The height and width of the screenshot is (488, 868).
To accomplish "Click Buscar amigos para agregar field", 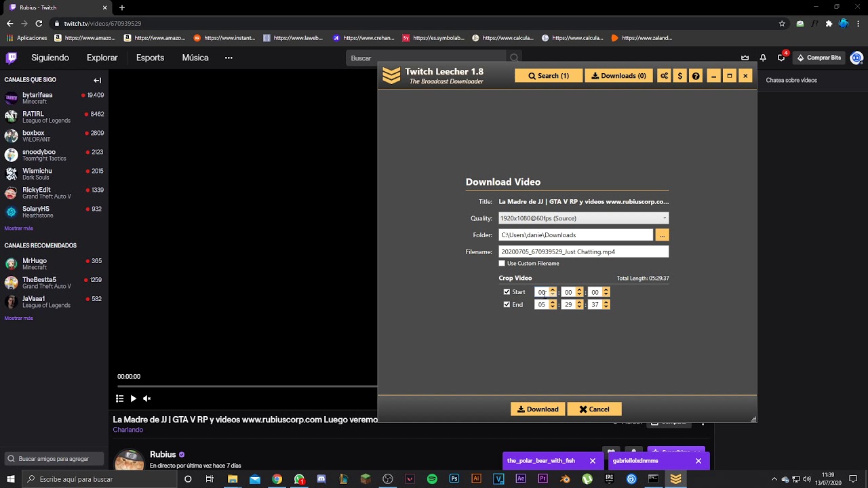I will pos(54,459).
